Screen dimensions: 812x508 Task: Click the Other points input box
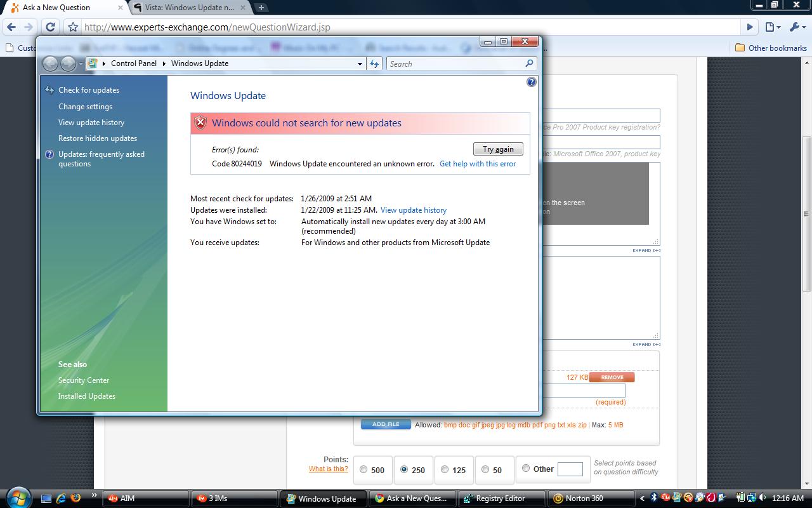[x=570, y=469]
